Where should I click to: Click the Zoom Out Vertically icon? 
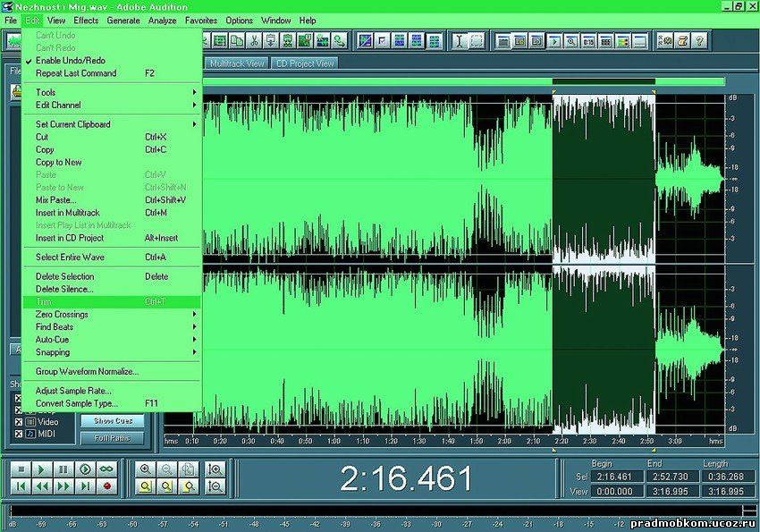point(215,486)
